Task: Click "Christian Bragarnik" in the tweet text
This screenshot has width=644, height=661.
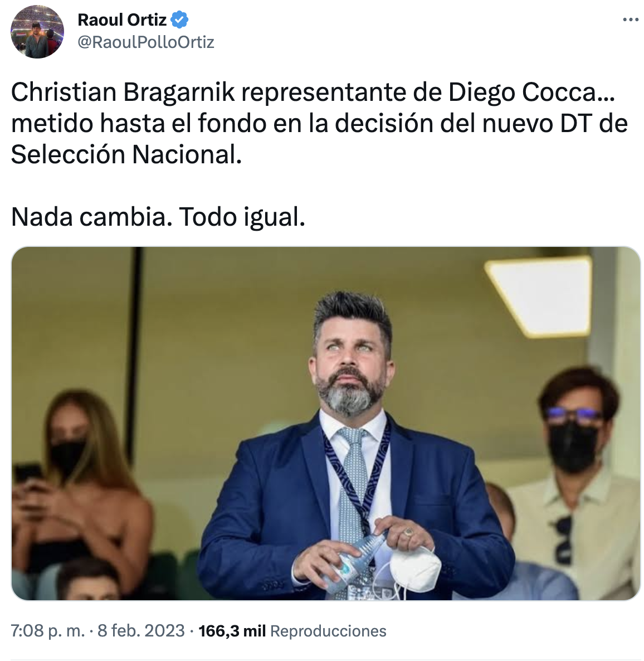Action: [x=123, y=92]
